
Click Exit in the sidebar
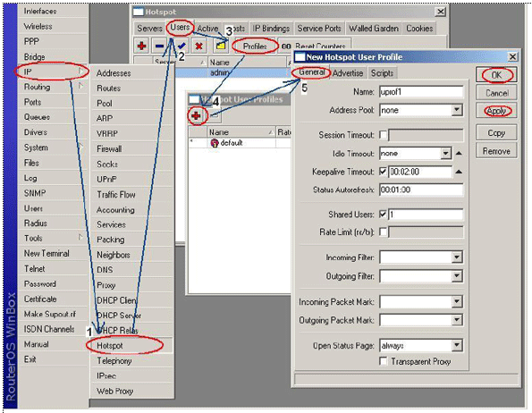(52, 359)
